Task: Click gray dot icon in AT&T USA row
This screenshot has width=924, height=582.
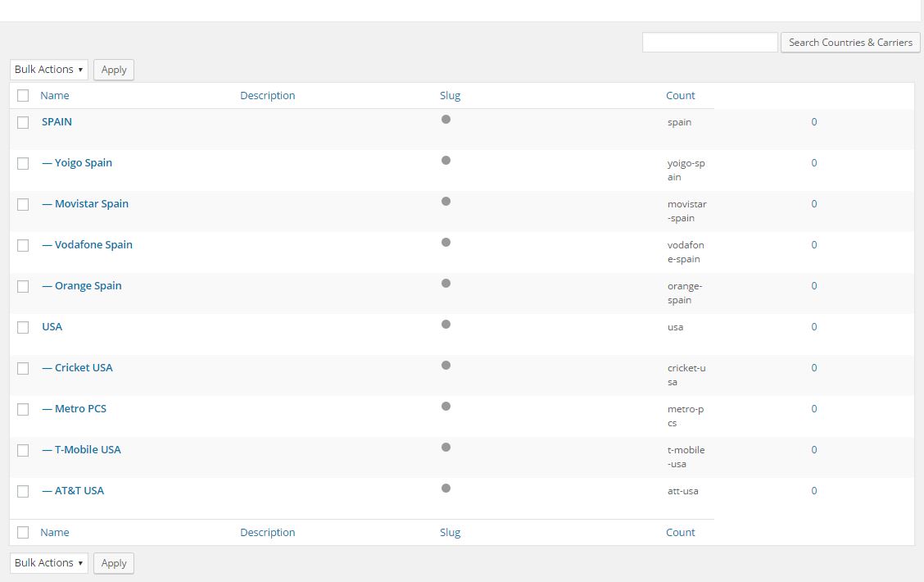Action: point(446,489)
